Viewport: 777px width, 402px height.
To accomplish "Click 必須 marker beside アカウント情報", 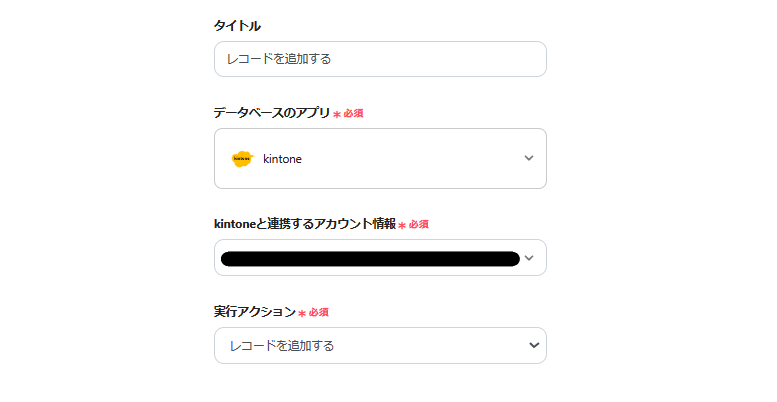I will [418, 225].
